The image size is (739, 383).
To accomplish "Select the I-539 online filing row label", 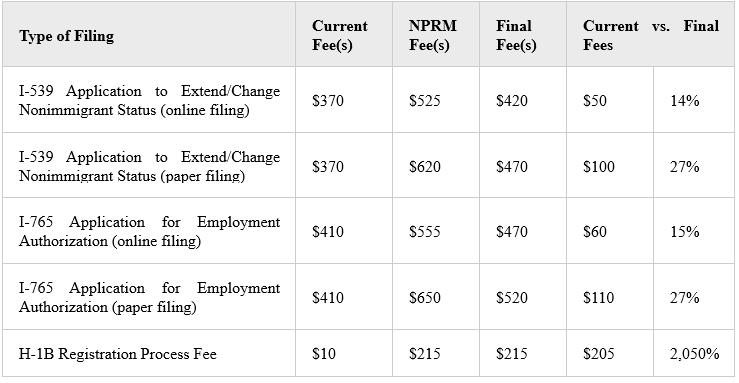I will [x=149, y=100].
